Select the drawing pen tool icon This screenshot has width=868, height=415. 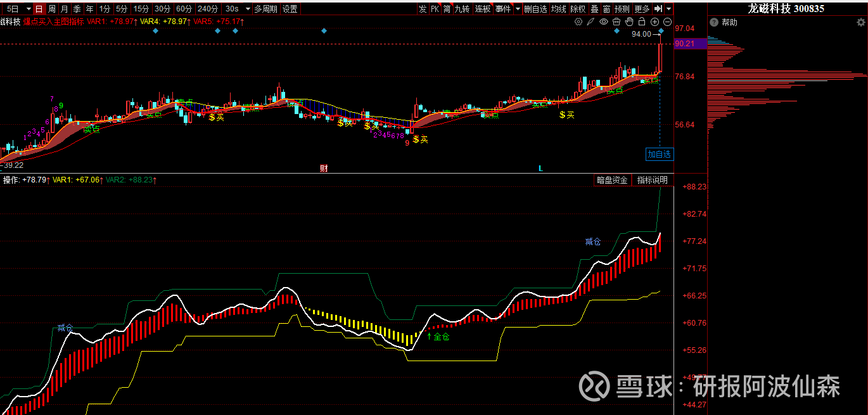click(x=590, y=22)
